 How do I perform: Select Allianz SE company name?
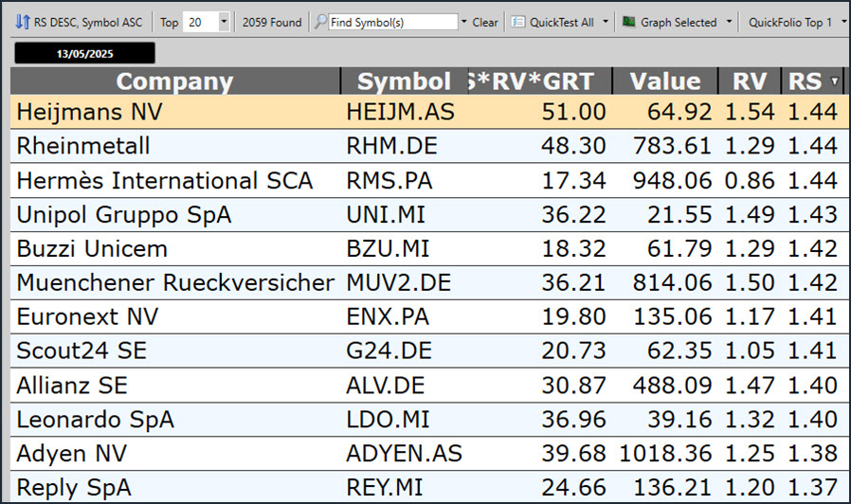72,386
